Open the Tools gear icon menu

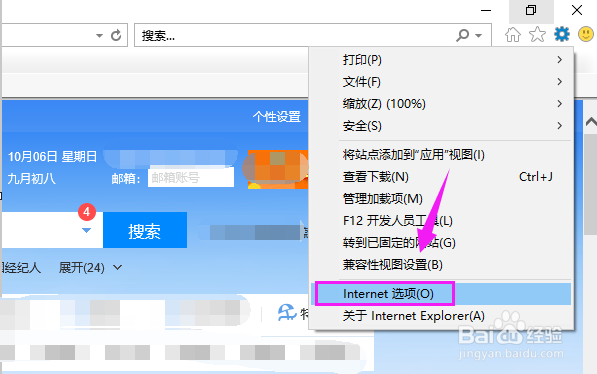point(562,34)
